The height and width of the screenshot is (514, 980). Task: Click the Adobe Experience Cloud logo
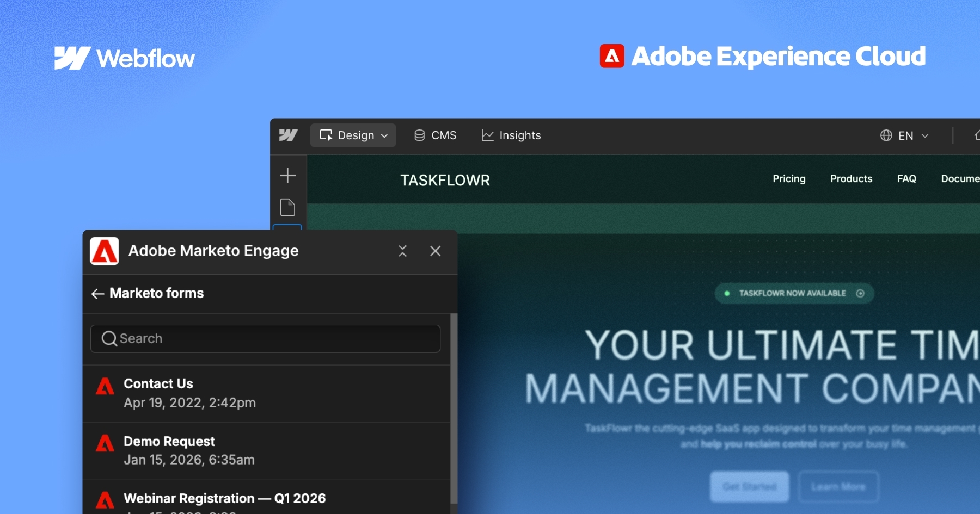pyautogui.click(x=762, y=56)
